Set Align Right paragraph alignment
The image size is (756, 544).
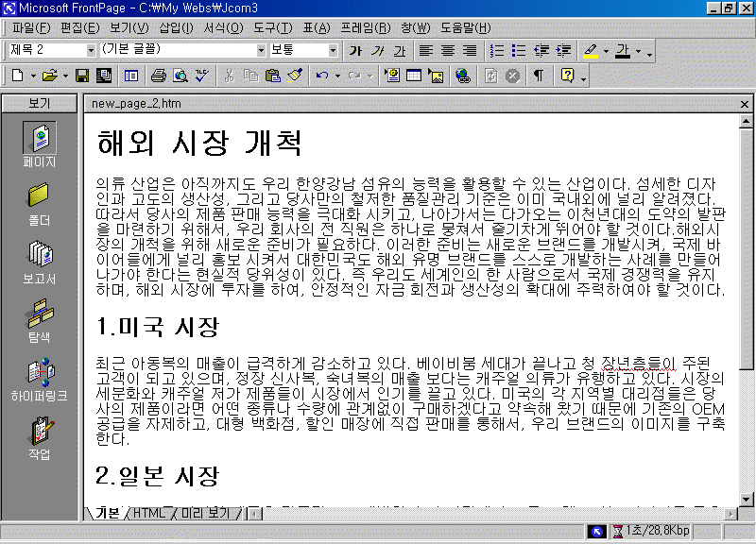pyautogui.click(x=470, y=50)
